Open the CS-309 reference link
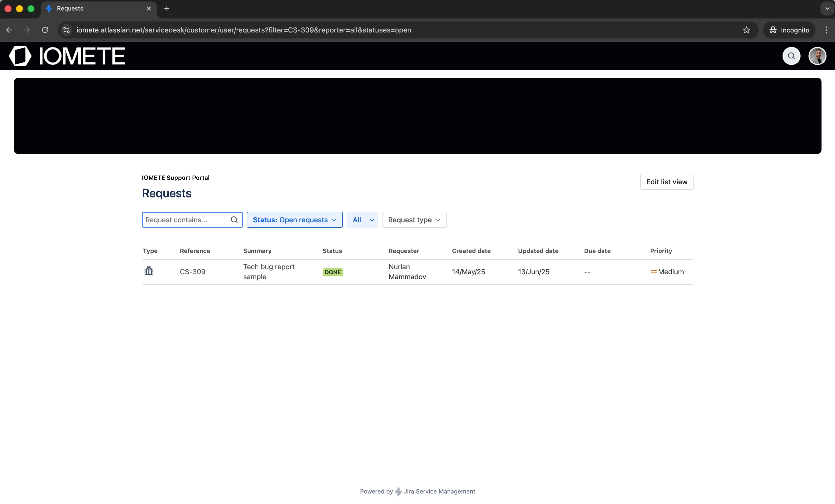Viewport: 835px width, 504px height. coord(192,272)
